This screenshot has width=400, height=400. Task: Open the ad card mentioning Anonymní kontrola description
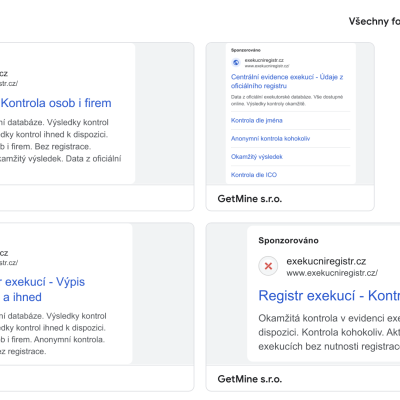[x=97, y=307]
